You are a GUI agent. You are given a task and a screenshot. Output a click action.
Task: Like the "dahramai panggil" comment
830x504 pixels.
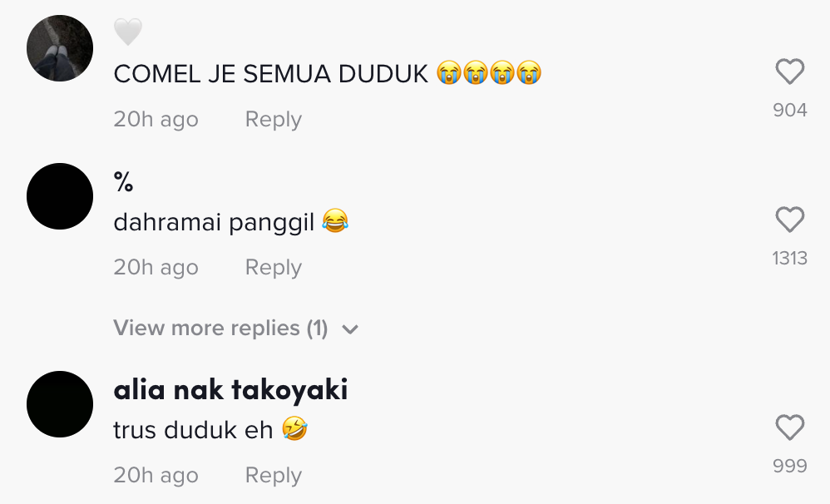pyautogui.click(x=789, y=220)
